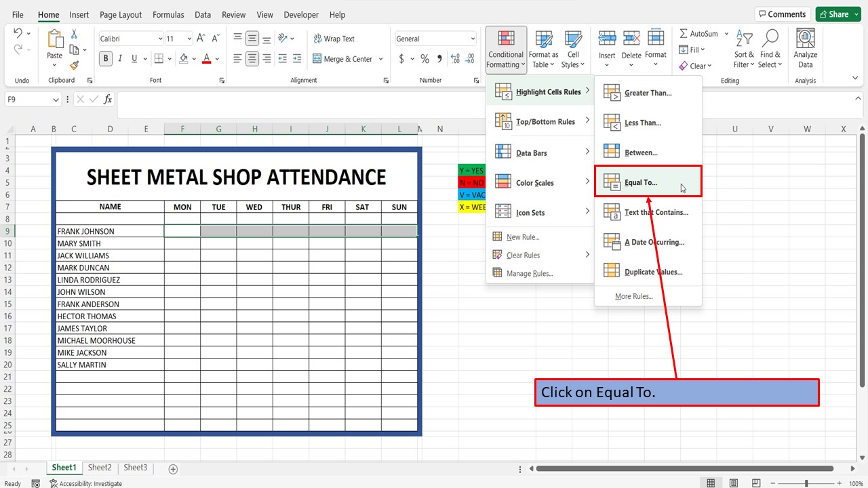The image size is (868, 488).
Task: Add a new sheet with plus icon
Action: point(173,469)
